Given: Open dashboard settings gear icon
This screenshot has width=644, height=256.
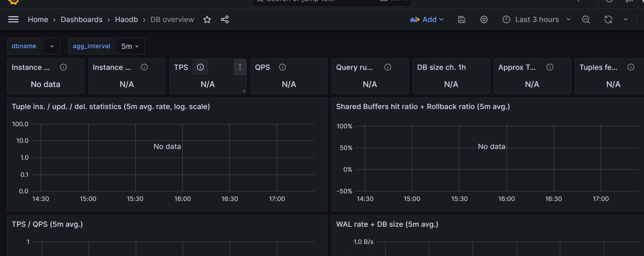Looking at the screenshot, I should tap(484, 20).
